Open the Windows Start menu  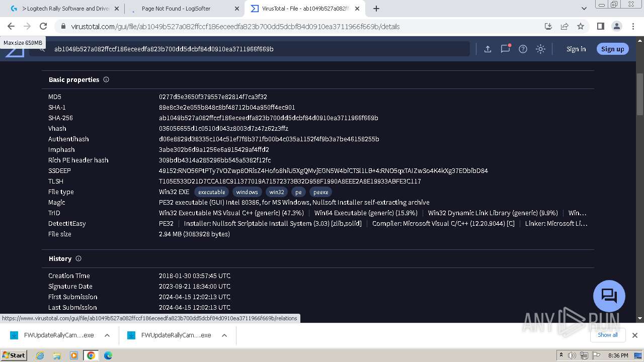point(14,355)
